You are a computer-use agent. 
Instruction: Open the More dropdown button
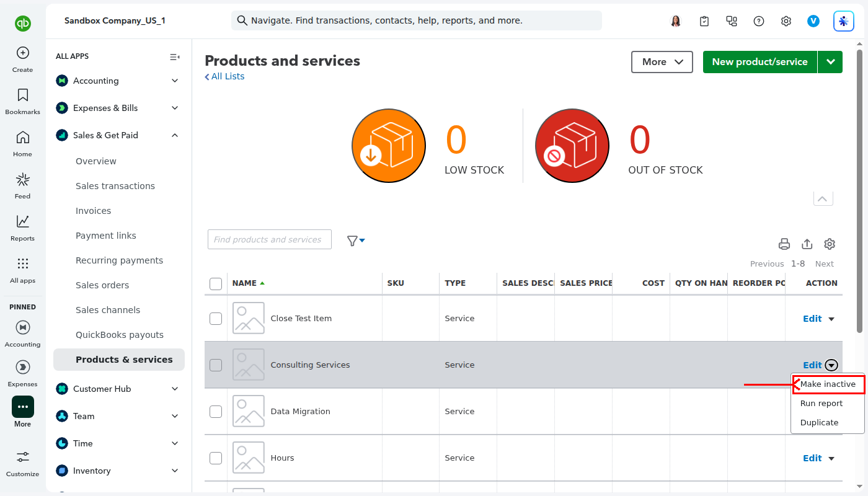(662, 62)
